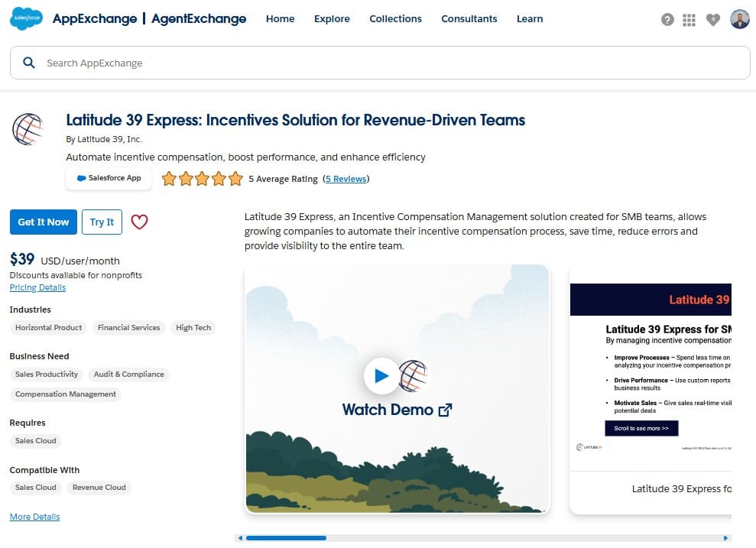Screen dimensions: 756x548
Task: Open the user profile avatar
Action: (x=740, y=19)
